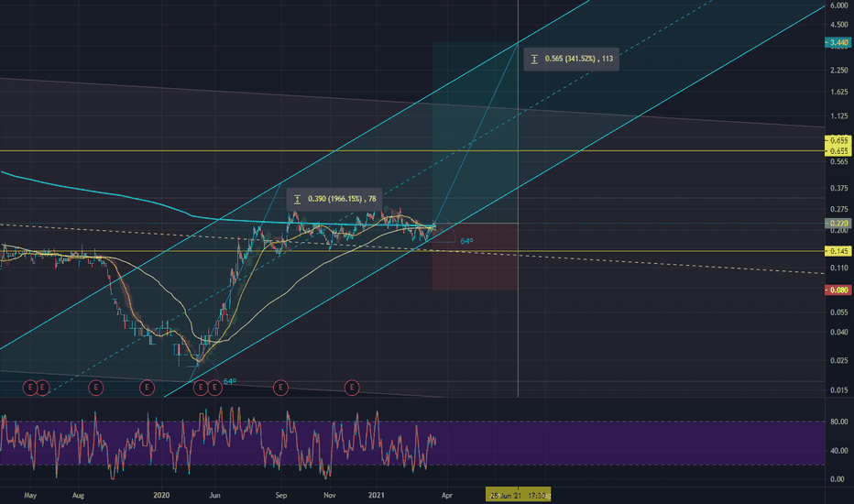The height and width of the screenshot is (504, 854).
Task: Click the 0.220 gray current price label
Action: 838,224
